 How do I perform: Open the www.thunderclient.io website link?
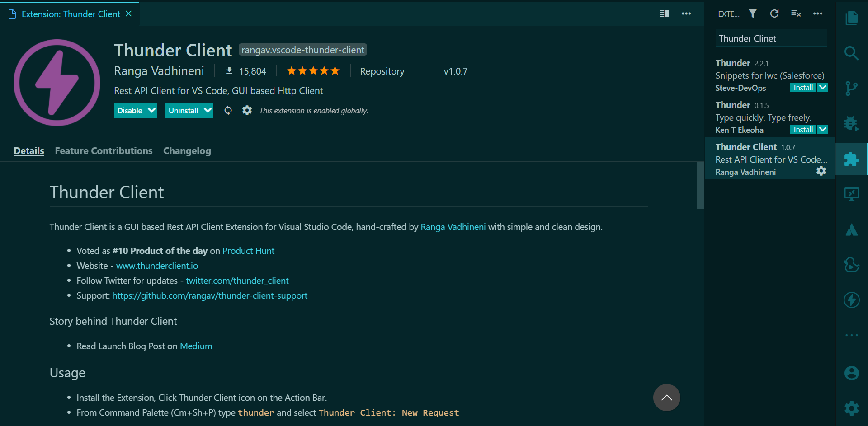tap(157, 266)
